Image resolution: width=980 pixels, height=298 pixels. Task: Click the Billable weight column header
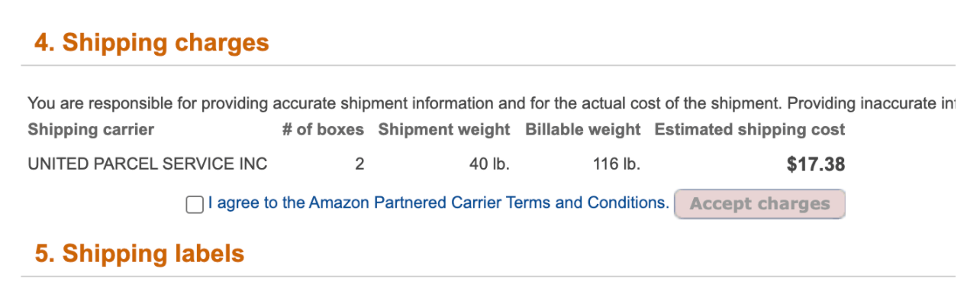click(x=582, y=130)
